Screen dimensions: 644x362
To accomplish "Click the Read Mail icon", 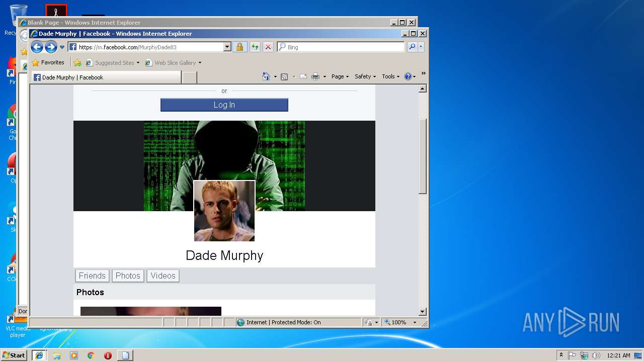I will tap(303, 76).
